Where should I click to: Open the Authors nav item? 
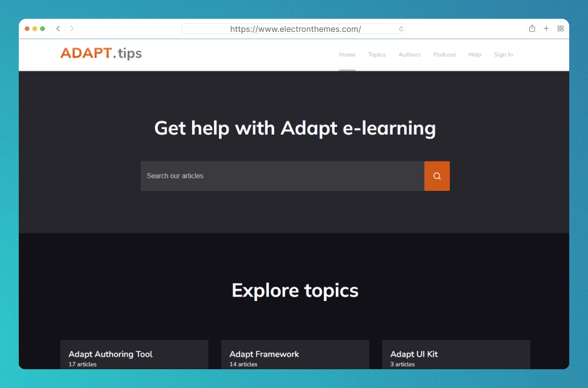click(x=410, y=55)
